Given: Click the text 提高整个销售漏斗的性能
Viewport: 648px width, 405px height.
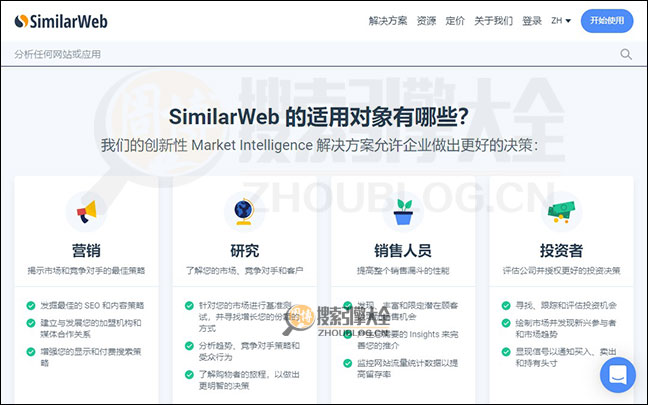Looking at the screenshot, I should [403, 271].
